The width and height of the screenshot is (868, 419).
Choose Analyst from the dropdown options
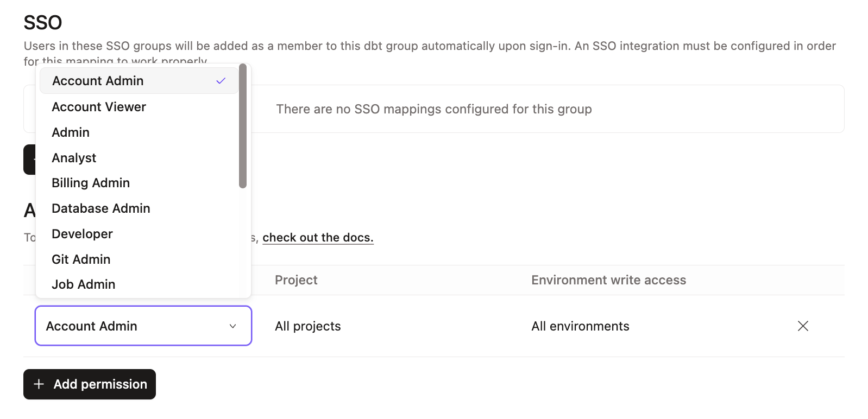click(x=74, y=157)
